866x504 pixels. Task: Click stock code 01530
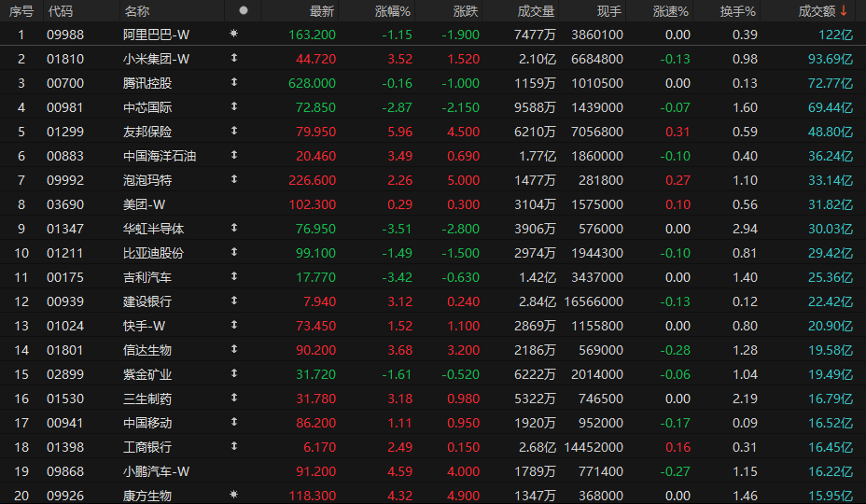pos(65,399)
